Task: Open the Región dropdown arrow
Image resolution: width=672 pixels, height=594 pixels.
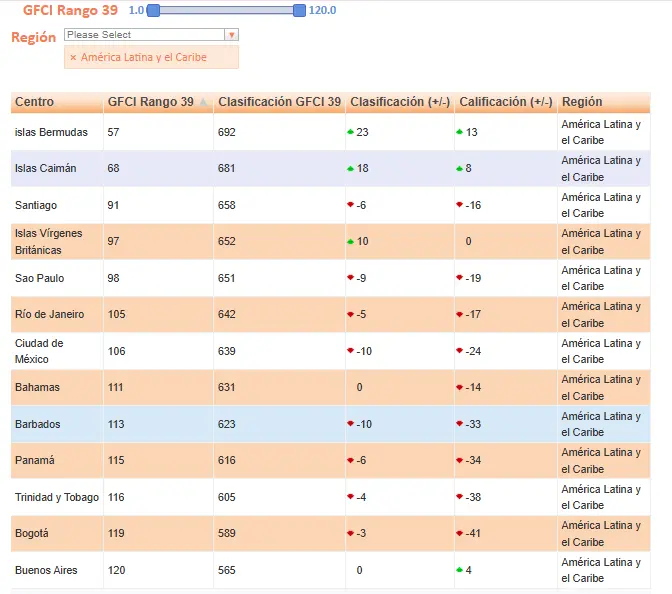Action: coord(232,35)
